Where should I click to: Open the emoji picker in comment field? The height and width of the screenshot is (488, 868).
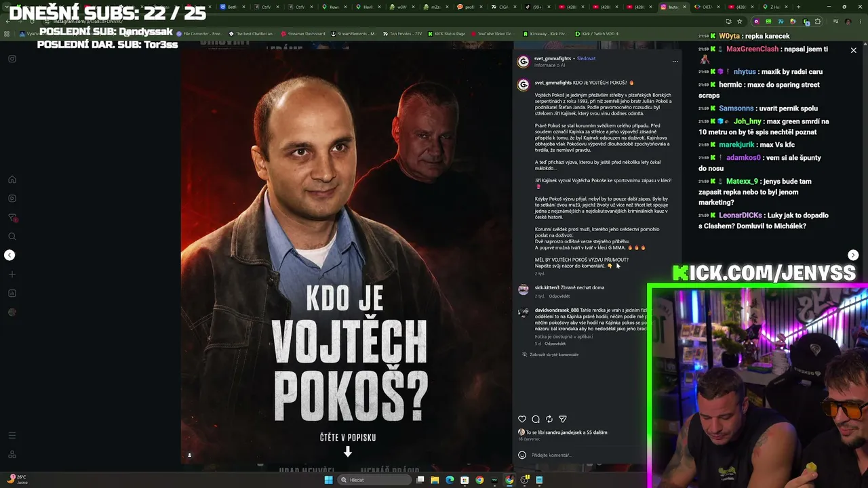522,455
